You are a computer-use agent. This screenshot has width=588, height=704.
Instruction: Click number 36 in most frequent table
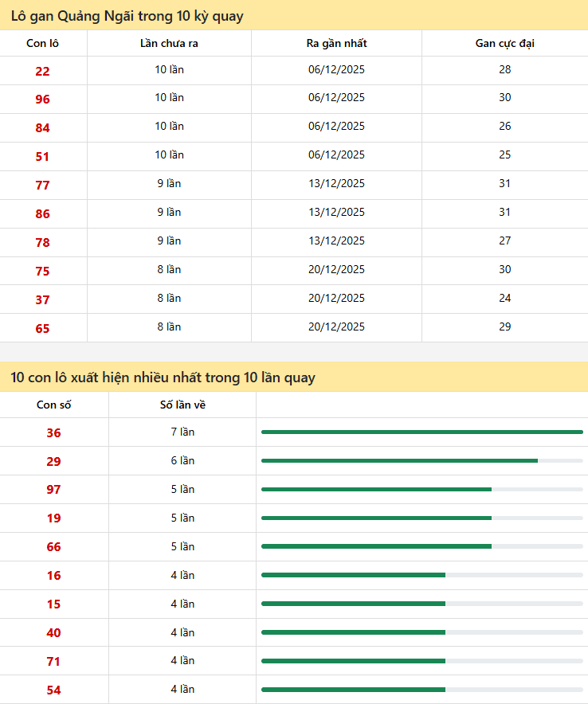click(x=53, y=433)
